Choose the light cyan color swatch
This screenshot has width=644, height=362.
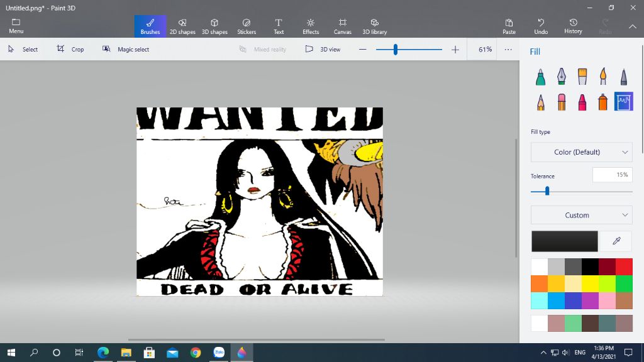click(539, 301)
